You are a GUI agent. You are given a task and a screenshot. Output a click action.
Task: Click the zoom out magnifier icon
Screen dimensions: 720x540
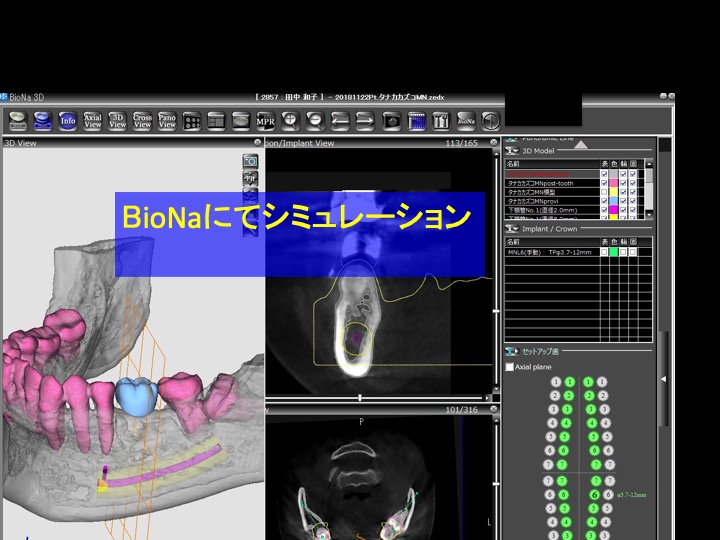pos(315,121)
